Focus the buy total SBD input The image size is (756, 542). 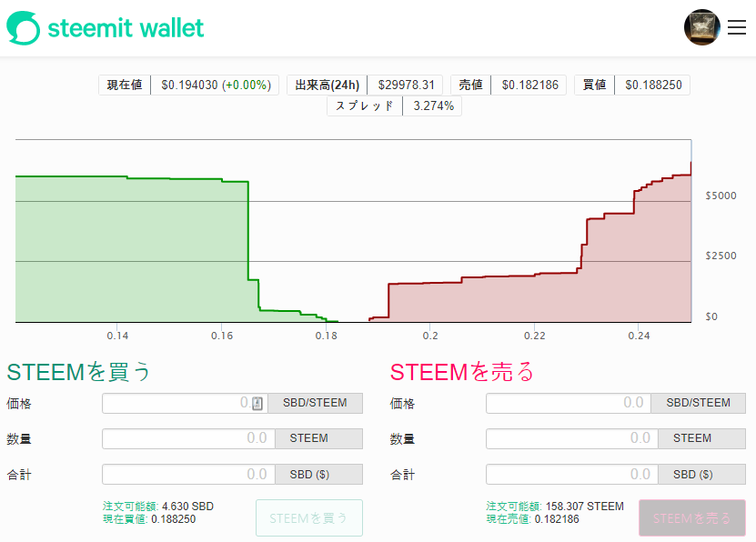coord(188,474)
